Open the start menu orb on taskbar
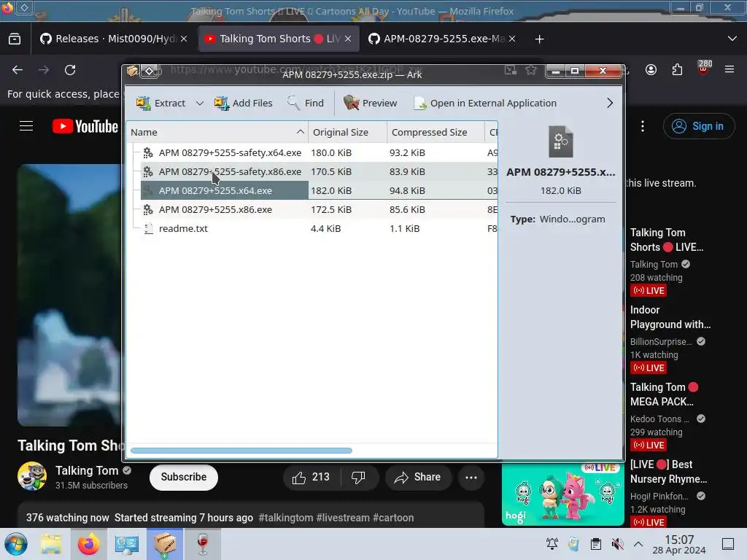This screenshot has width=747, height=560. pyautogui.click(x=16, y=544)
